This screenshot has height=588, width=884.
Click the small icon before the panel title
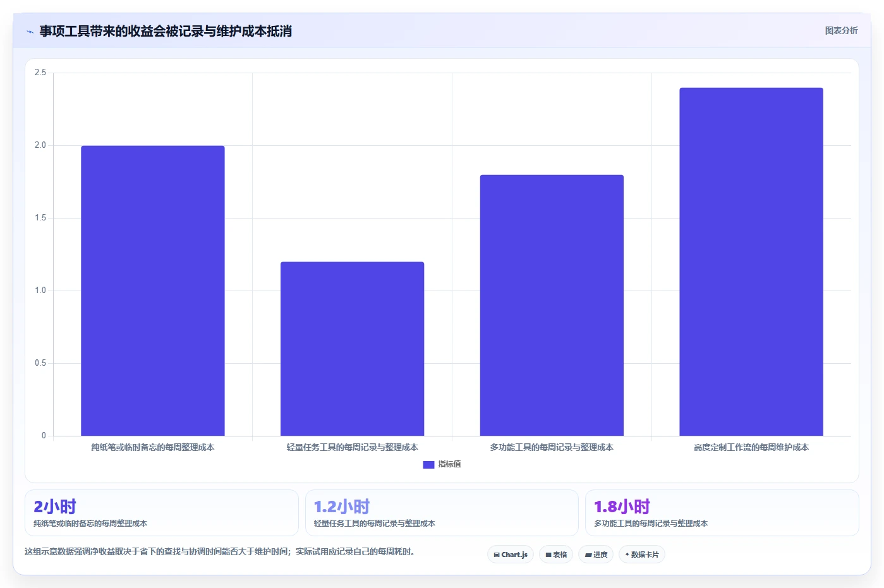[x=30, y=32]
